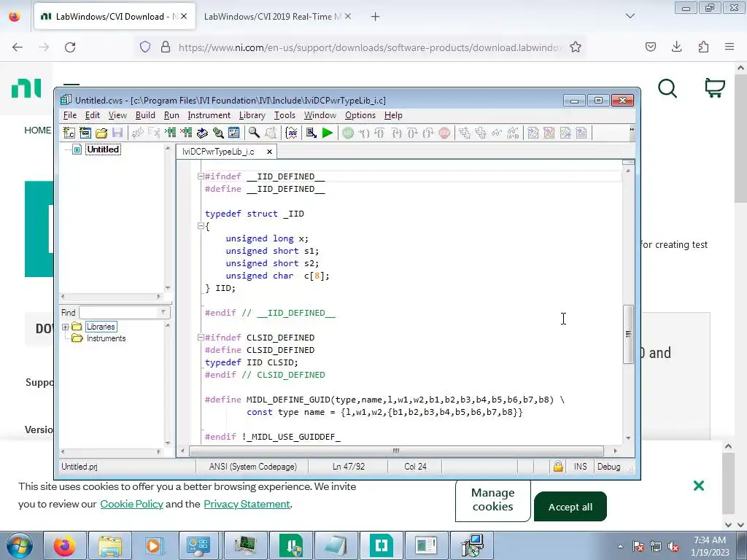Screen dimensions: 747x560
Task: Open the File menu
Action: tap(69, 115)
